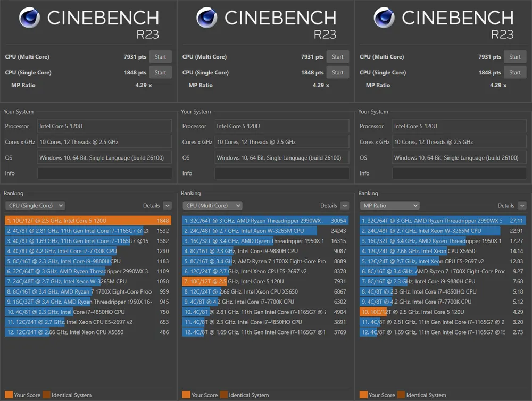Open the CPU (Multi Core) ranking dropdown

[x=212, y=205]
